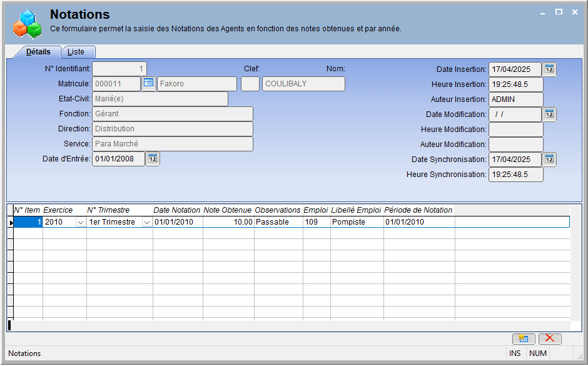The width and height of the screenshot is (588, 366).
Task: Click the empty Auteur Modification field
Action: click(x=516, y=145)
